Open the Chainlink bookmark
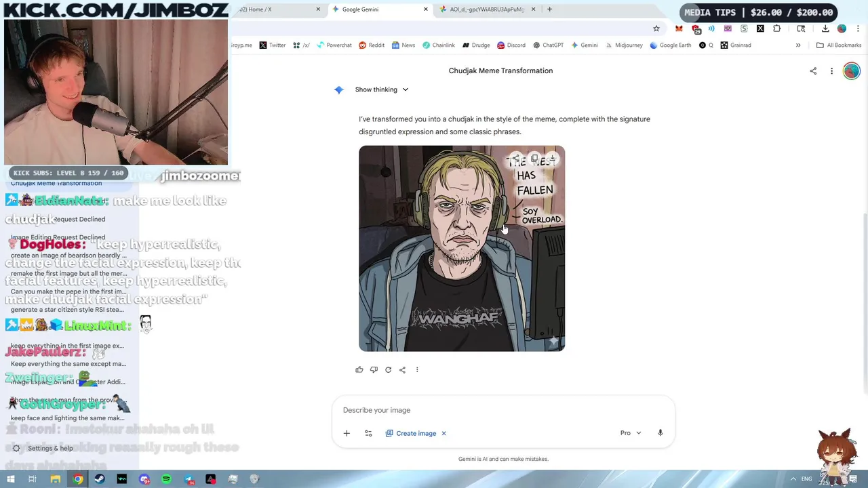This screenshot has height=488, width=868. [438, 45]
